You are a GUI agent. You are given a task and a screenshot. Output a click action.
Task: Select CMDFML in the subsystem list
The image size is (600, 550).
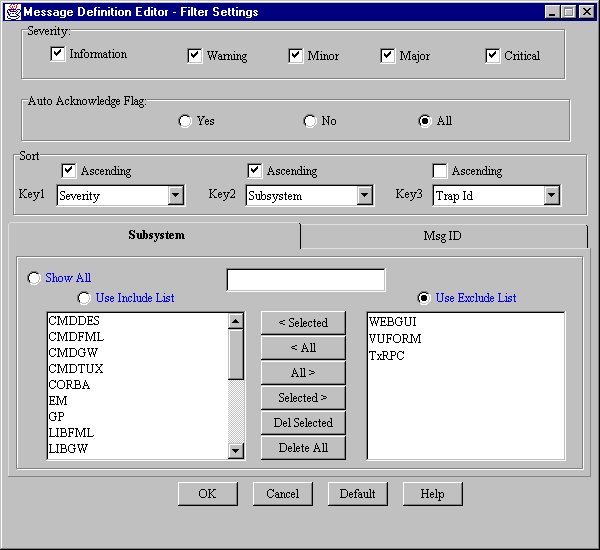(x=138, y=337)
